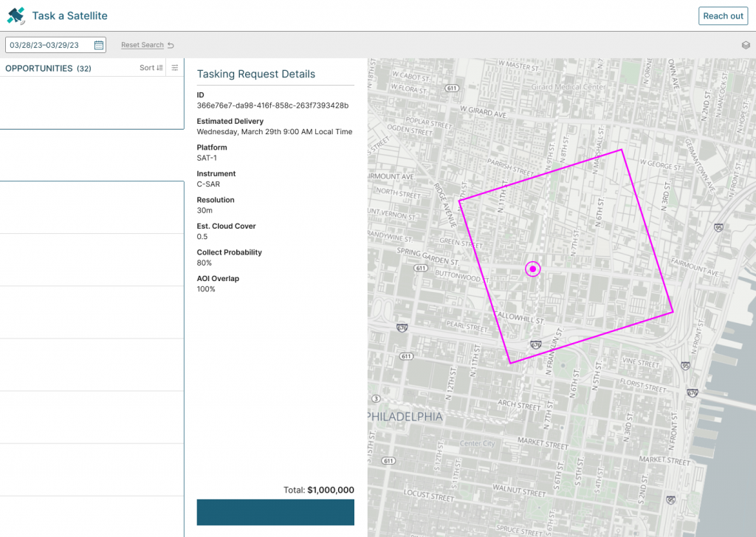Image resolution: width=756 pixels, height=537 pixels.
Task: Click the Reset Search link
Action: (x=142, y=45)
